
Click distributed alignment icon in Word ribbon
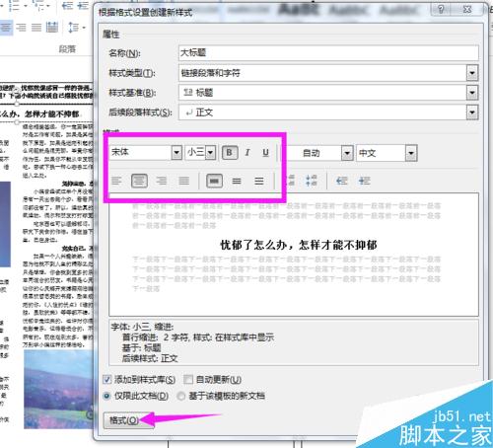pos(52,27)
